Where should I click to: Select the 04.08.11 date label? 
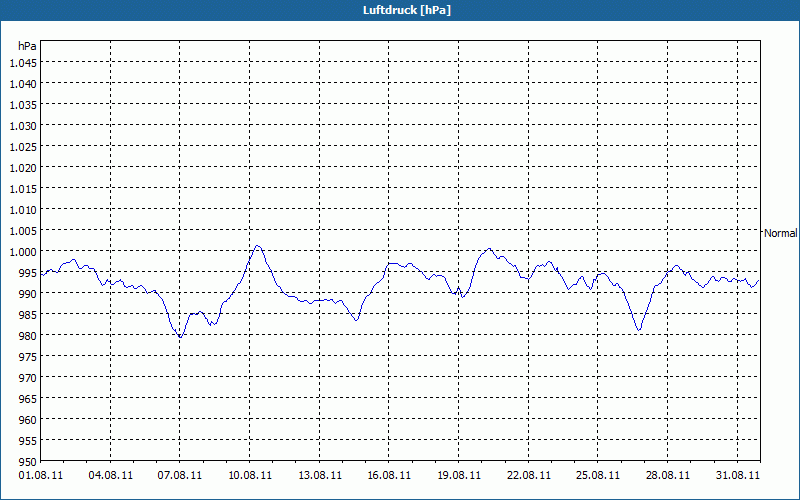[111, 475]
